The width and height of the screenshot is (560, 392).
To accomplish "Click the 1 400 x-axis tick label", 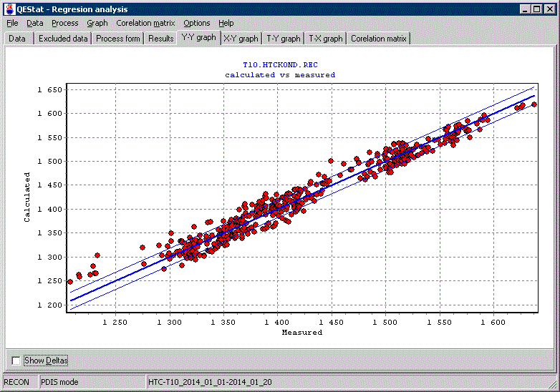I will pyautogui.click(x=277, y=323).
